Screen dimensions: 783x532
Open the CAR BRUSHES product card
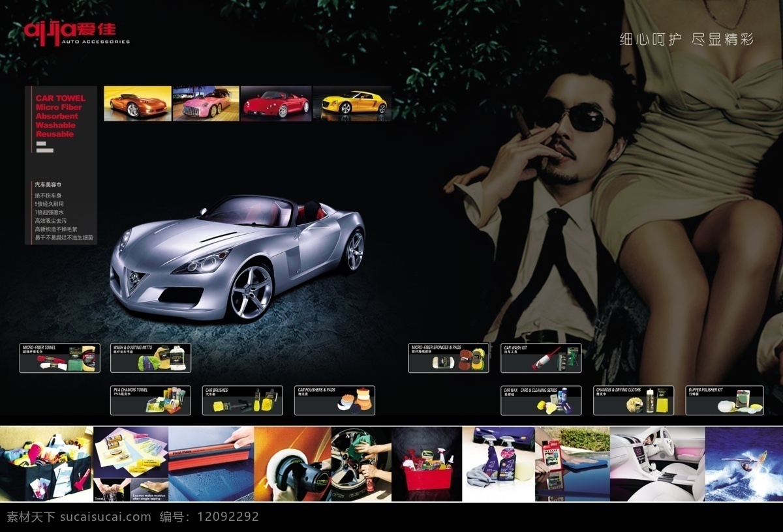click(x=243, y=400)
